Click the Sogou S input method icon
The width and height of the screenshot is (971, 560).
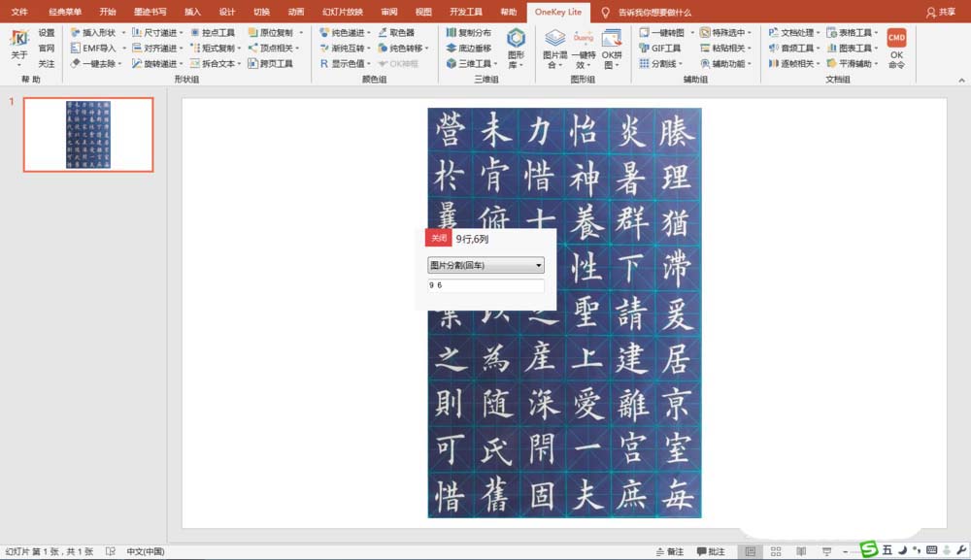tap(869, 549)
